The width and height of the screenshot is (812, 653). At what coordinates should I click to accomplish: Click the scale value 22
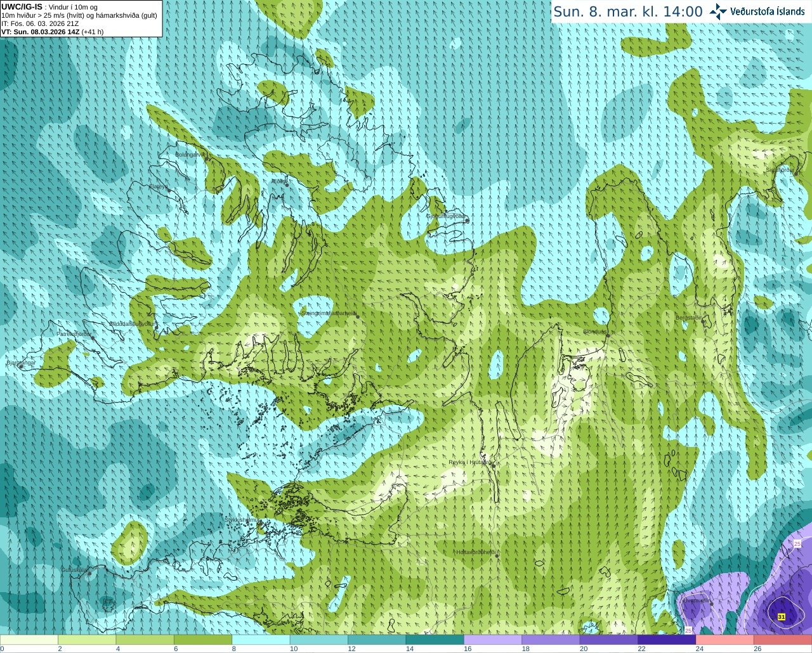pos(642,649)
